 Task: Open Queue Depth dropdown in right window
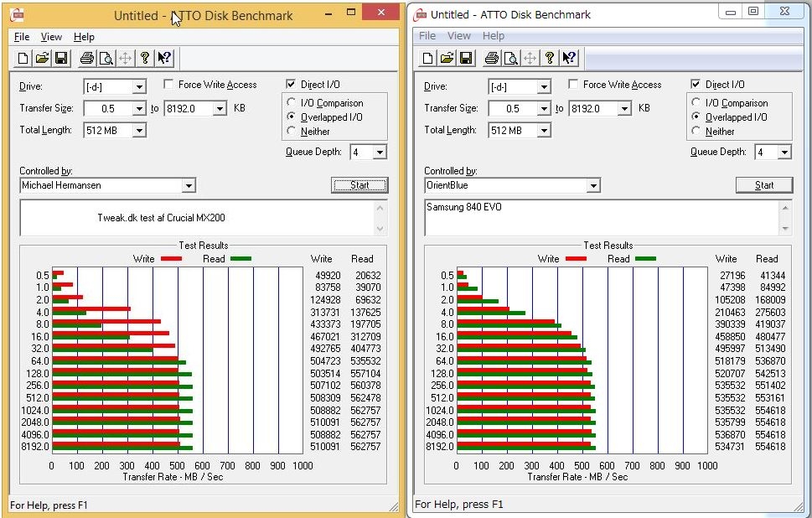click(784, 153)
